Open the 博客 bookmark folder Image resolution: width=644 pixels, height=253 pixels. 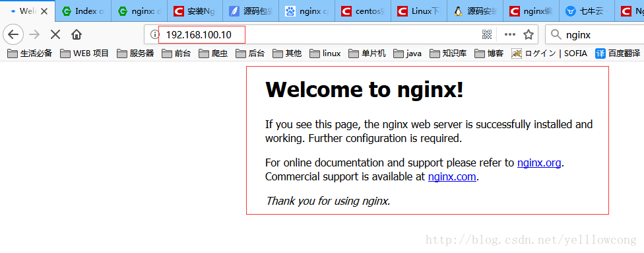coord(489,53)
